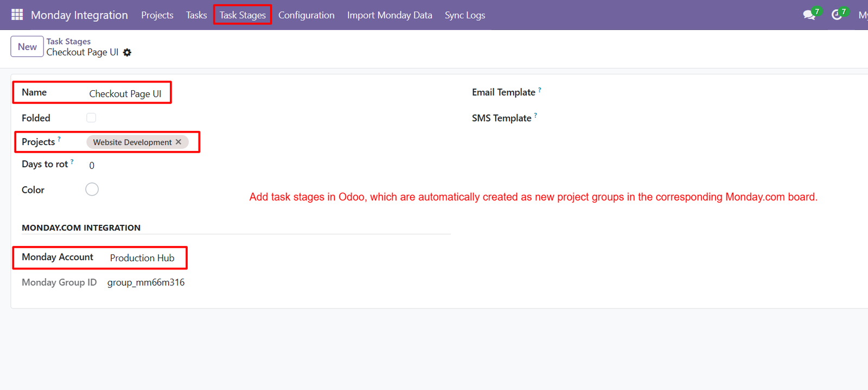
Task: Select the Monday Group ID value group_mm66m316
Action: click(146, 282)
